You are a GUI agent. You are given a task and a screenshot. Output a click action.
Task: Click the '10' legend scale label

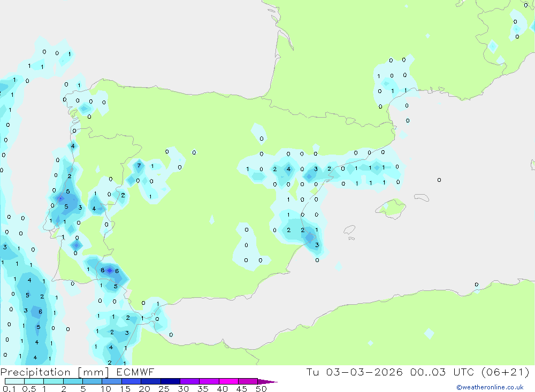click(106, 389)
